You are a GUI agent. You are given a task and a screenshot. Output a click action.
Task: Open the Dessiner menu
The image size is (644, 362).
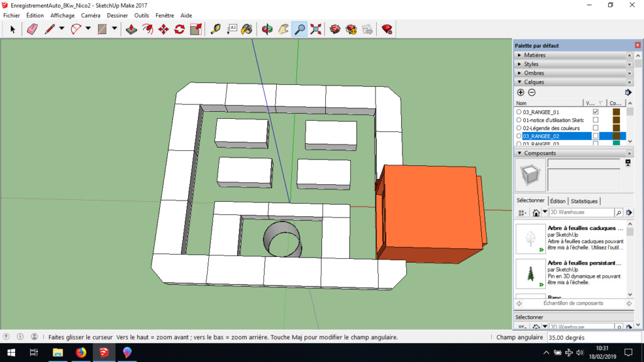point(118,16)
